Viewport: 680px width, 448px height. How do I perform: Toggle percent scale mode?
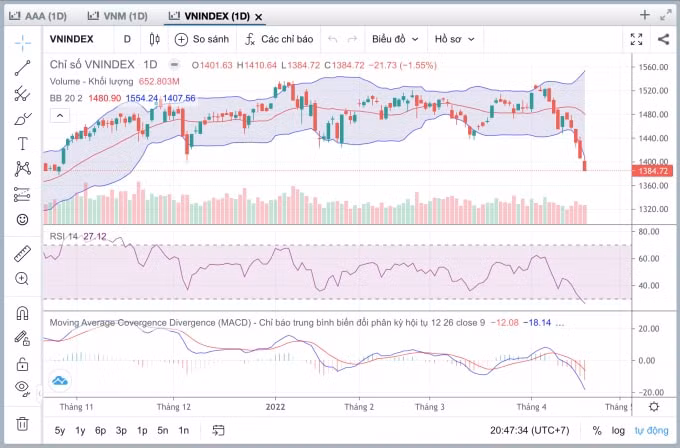coord(597,431)
